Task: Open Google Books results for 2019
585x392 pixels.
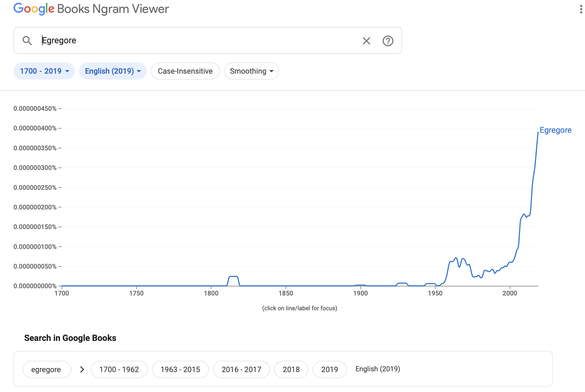Action: click(329, 369)
